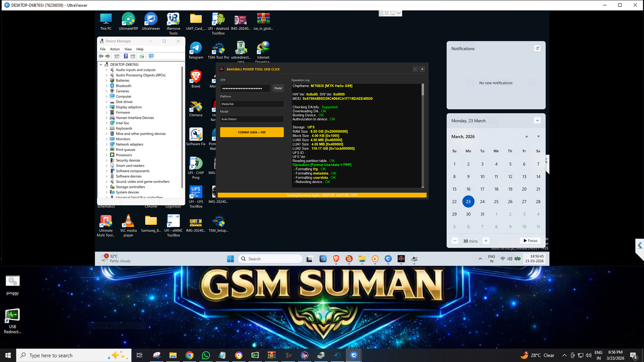Image resolution: width=644 pixels, height=362 pixels.
Task: Collapse the calendar panel with chevron
Action: click(x=537, y=121)
